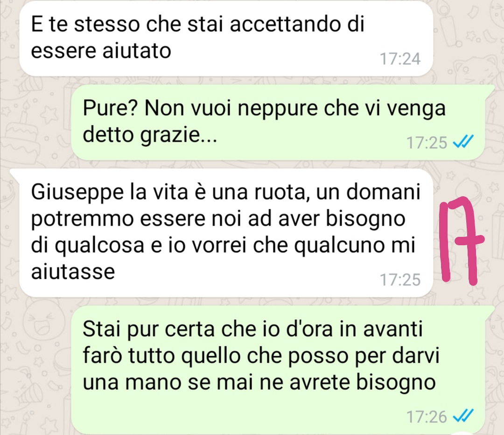Click the words 'detto grazie...' in green bubble

click(x=150, y=136)
